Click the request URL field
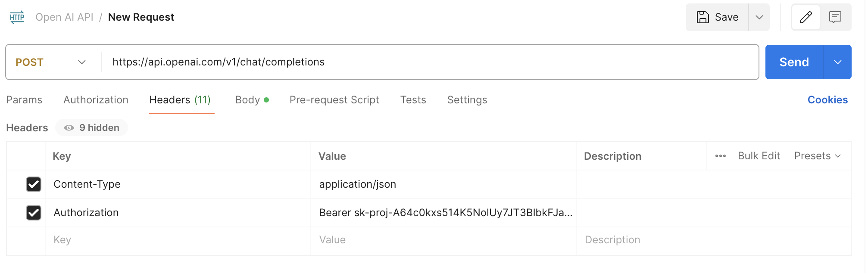The width and height of the screenshot is (868, 273). (430, 62)
